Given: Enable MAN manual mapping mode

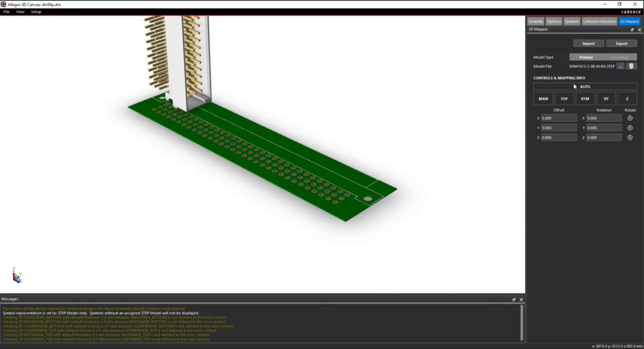Looking at the screenshot, I should click(543, 98).
